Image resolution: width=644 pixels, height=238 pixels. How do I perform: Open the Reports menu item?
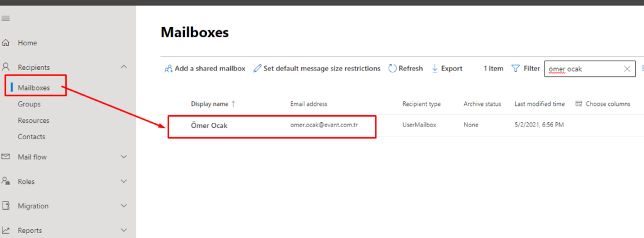[x=30, y=230]
